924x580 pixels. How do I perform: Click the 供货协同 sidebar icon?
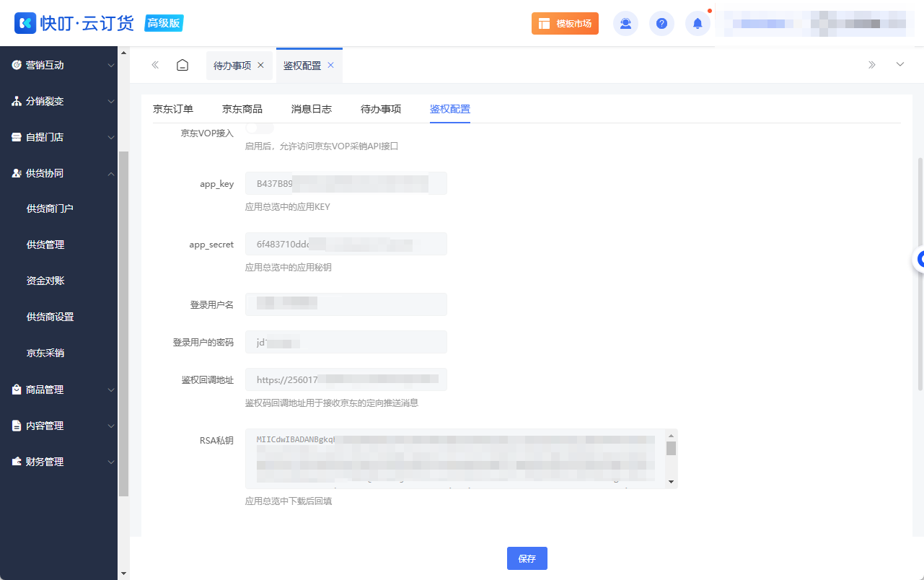pyautogui.click(x=17, y=173)
